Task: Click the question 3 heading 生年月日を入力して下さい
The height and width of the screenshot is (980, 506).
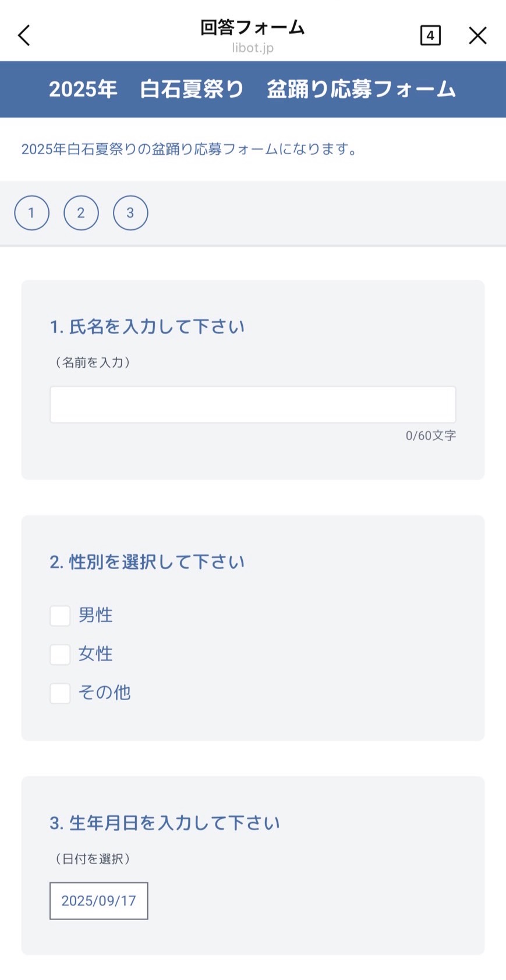Action: [165, 823]
